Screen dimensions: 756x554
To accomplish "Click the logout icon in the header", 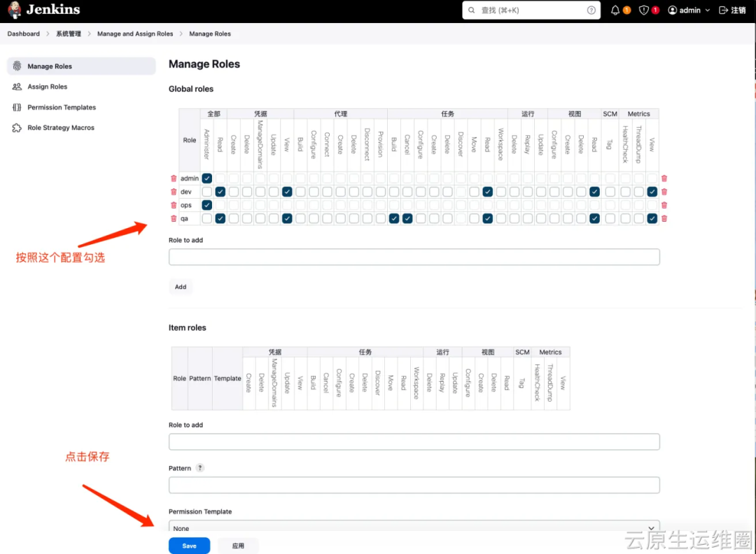I will [x=723, y=10].
